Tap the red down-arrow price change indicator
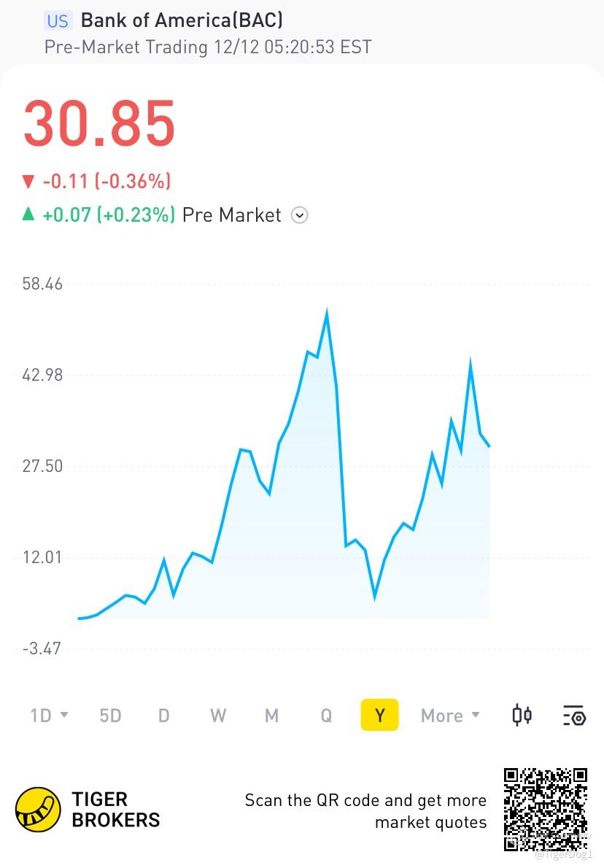 point(28,181)
